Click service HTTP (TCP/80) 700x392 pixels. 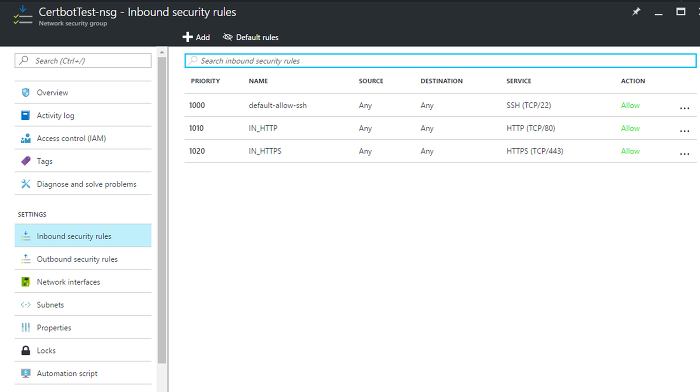(x=531, y=128)
